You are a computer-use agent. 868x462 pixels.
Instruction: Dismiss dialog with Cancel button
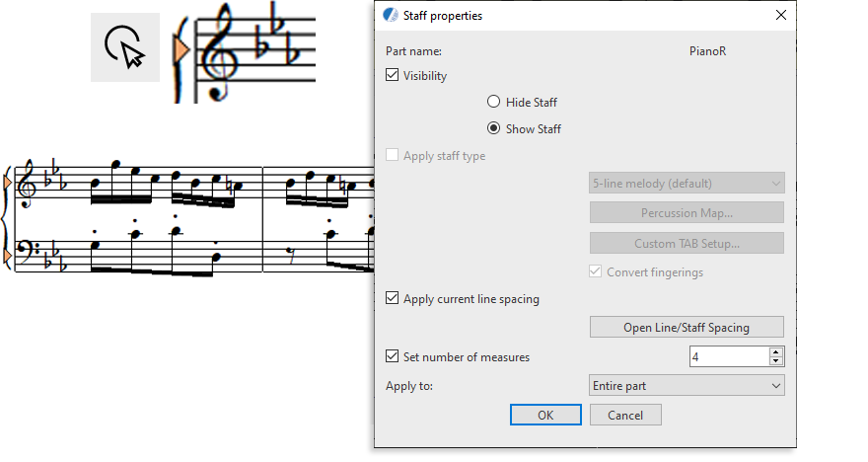point(625,415)
